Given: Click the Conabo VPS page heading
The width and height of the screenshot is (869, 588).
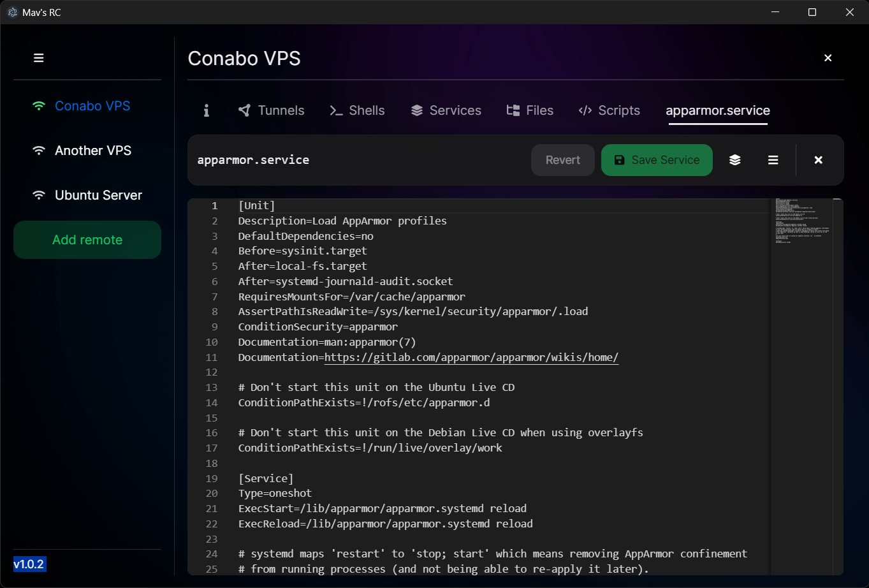Looking at the screenshot, I should tap(244, 58).
